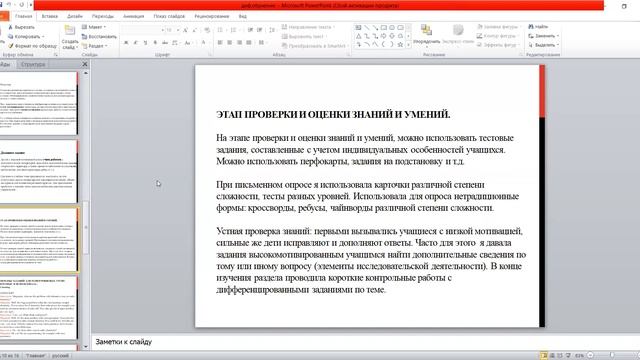The width and height of the screenshot is (640, 360).
Task: Toggle underline formatting
Action: click(x=145, y=42)
